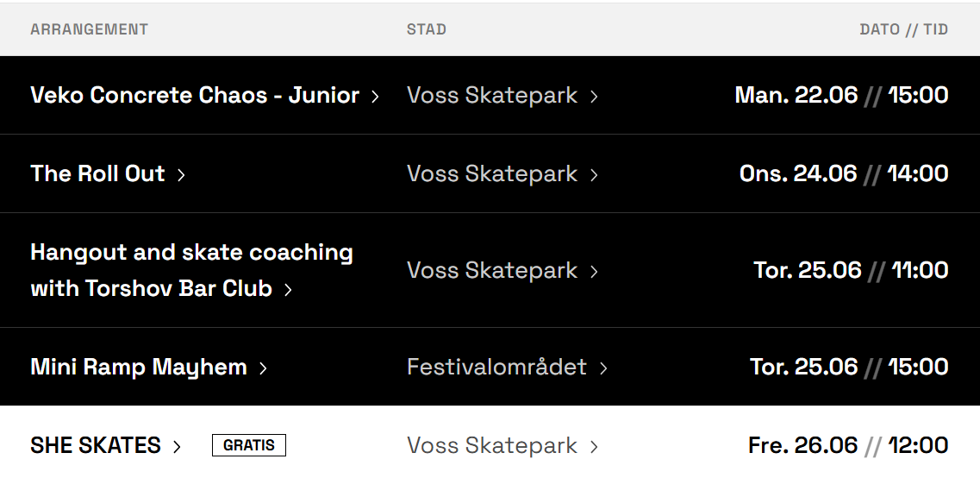980x478 pixels.
Task: Click chevron after Festivalområdet location
Action: [603, 368]
